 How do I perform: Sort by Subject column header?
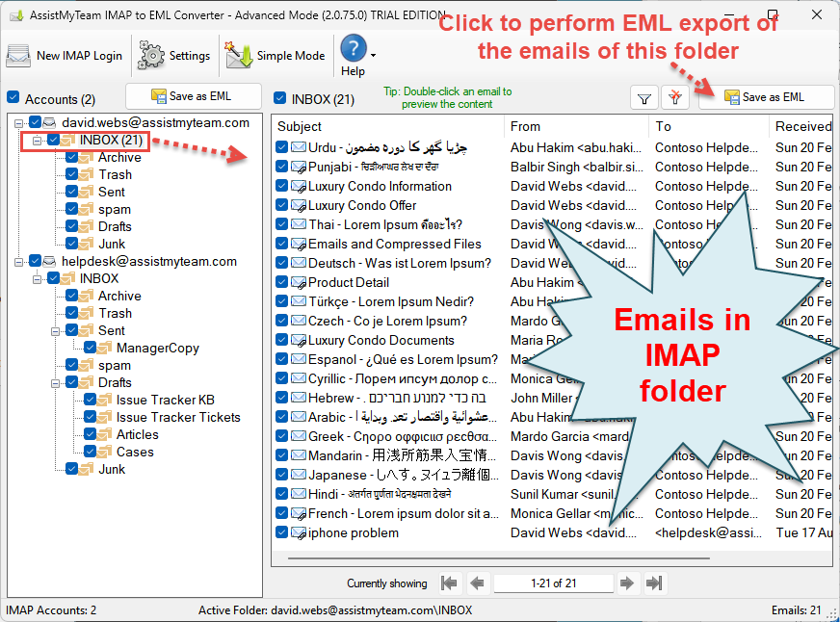coord(388,126)
